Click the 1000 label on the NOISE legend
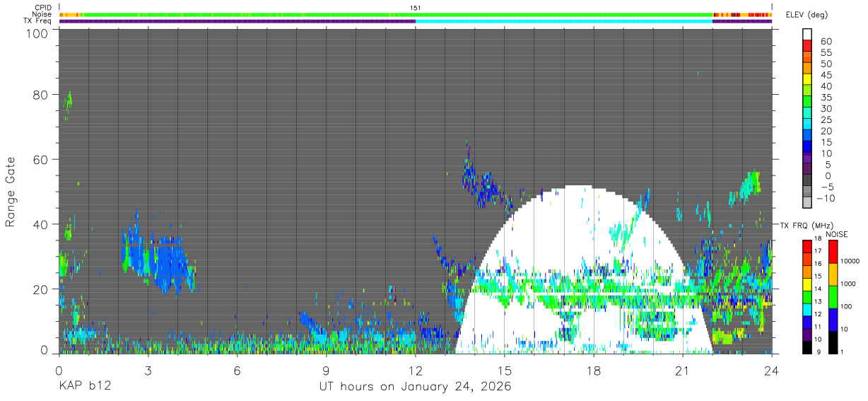Screen dimensions: 868x401 tap(849, 283)
